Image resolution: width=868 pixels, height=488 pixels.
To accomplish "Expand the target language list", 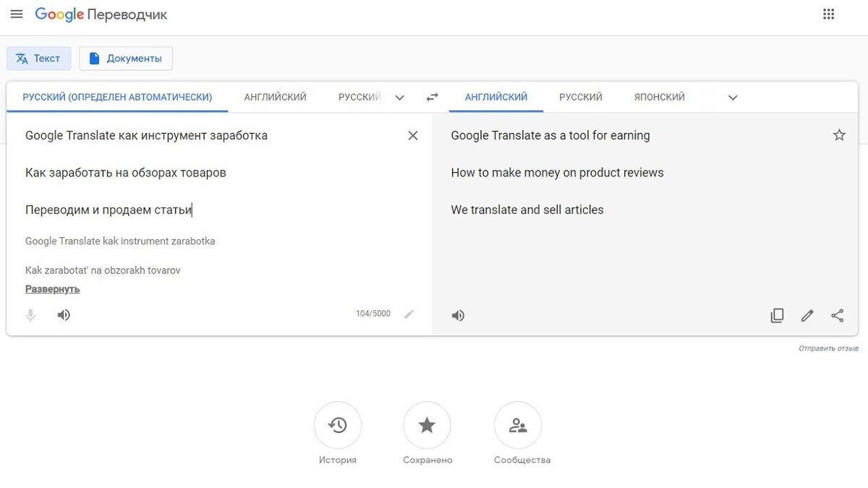I will click(733, 98).
